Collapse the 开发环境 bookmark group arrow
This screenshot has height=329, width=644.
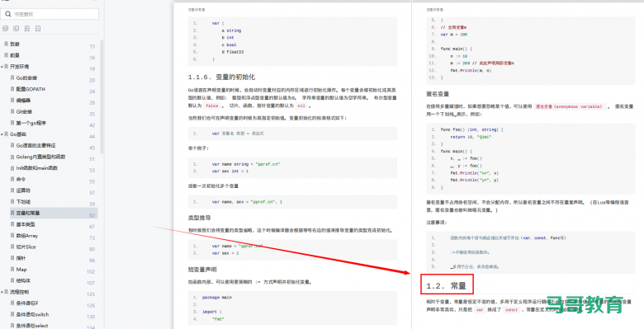tap(2, 67)
